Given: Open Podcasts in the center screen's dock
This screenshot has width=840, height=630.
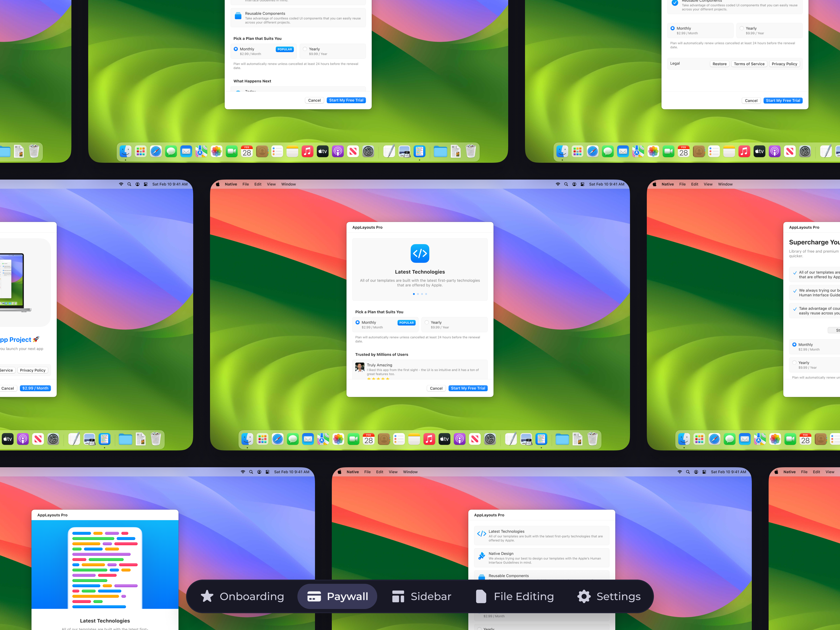Looking at the screenshot, I should [x=459, y=439].
